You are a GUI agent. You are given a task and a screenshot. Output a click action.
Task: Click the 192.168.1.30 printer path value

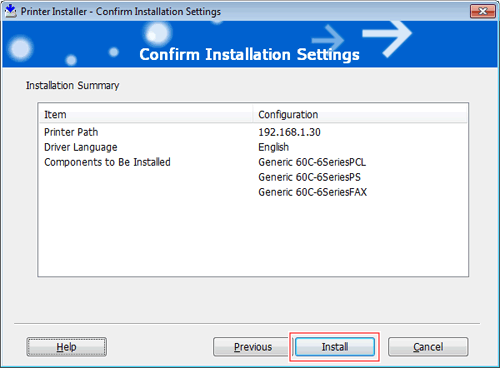pos(289,132)
